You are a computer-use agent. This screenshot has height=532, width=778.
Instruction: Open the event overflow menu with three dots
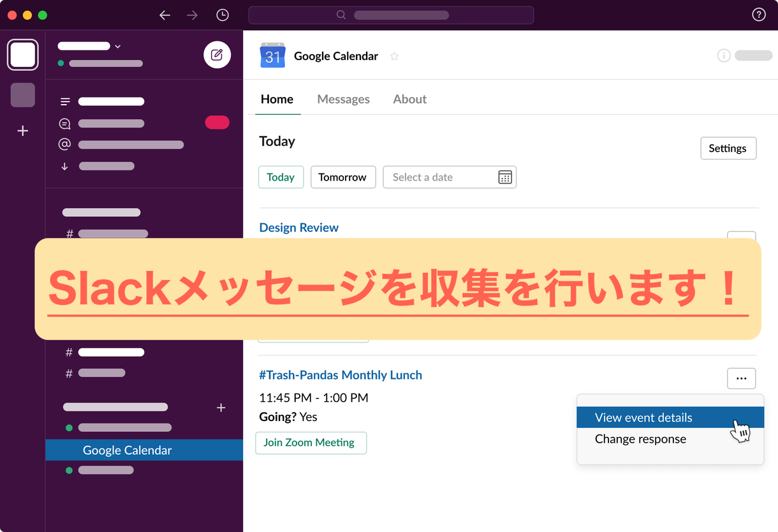(741, 378)
